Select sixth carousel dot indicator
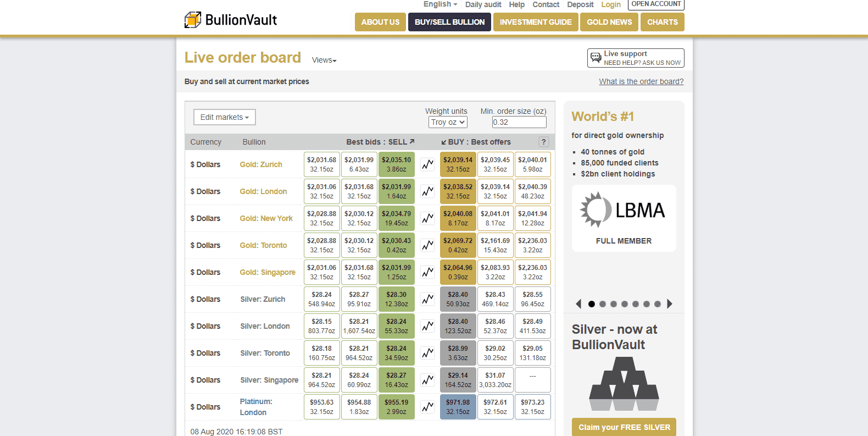868x436 pixels. 647,304
